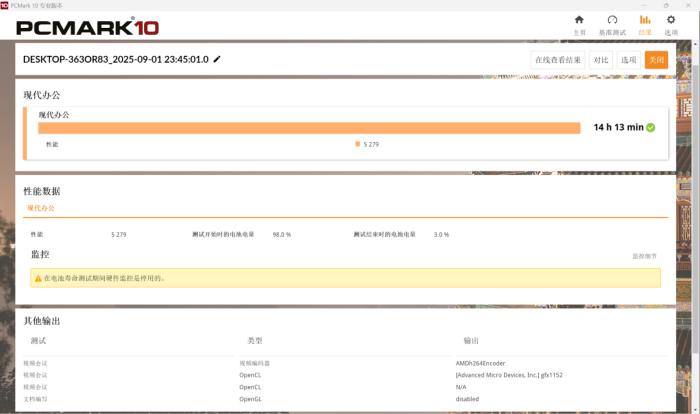This screenshot has height=414, width=700.
Task: Click the orange 现代办公 battery life bar
Action: point(309,128)
